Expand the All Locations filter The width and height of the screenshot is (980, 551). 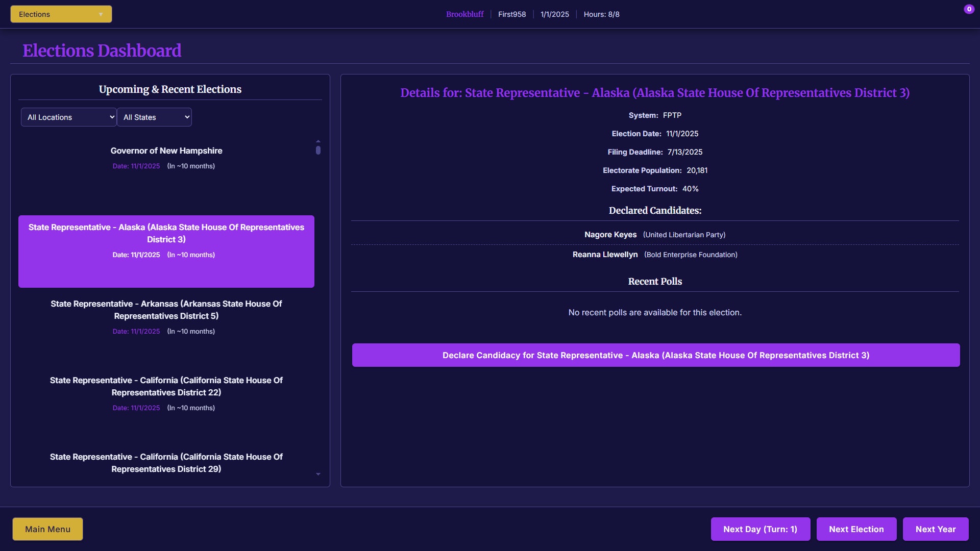(68, 117)
